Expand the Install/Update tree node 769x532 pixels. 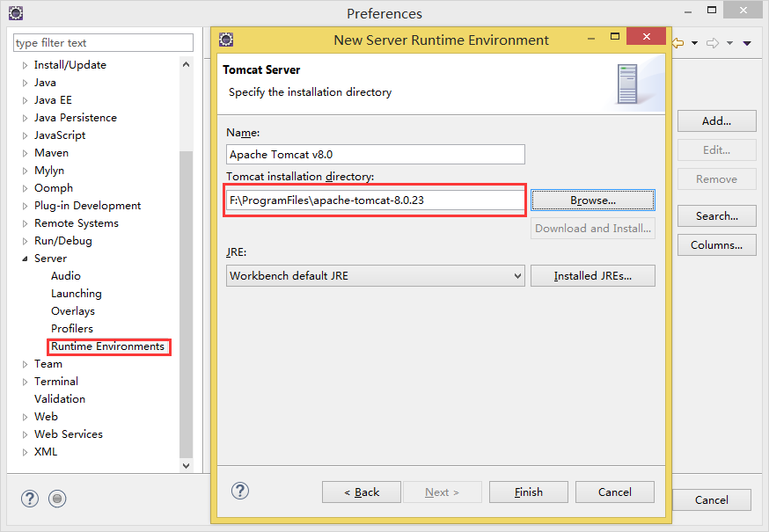pos(25,65)
